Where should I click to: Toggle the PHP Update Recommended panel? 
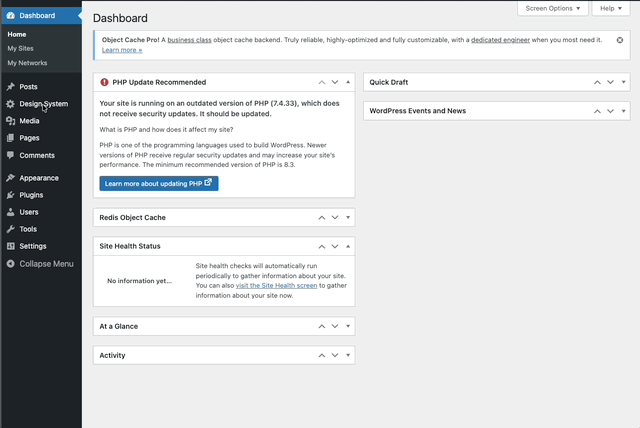click(x=348, y=82)
